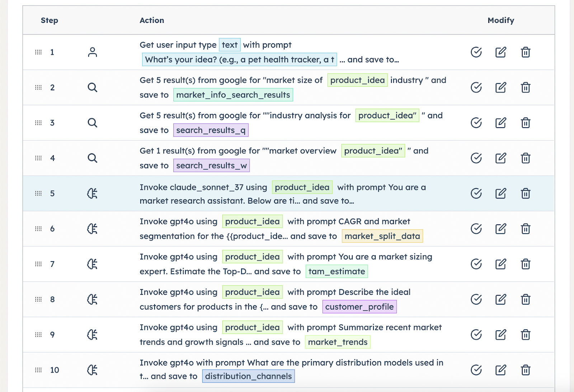Delete step 10 with trash icon
574x392 pixels.
(x=526, y=370)
